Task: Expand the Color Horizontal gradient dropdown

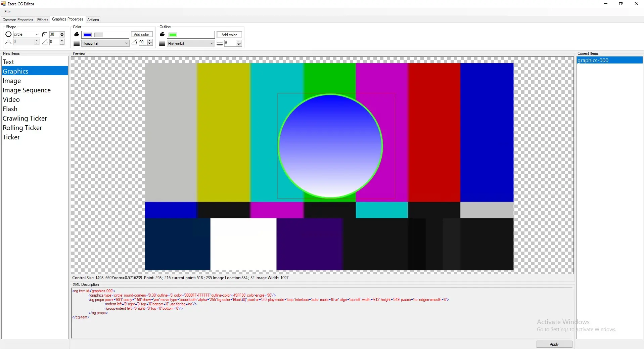Action: click(126, 43)
